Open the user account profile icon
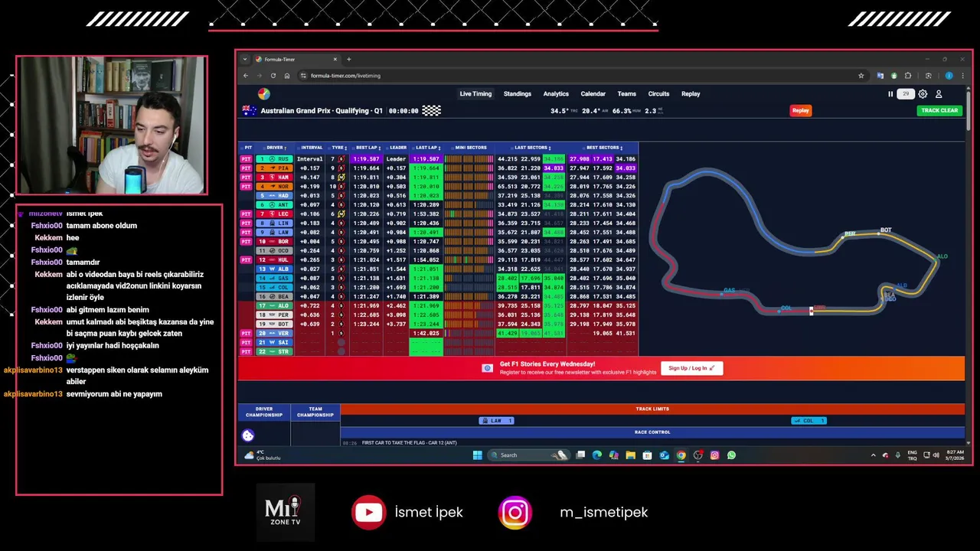This screenshot has height=551, width=980. coord(939,94)
